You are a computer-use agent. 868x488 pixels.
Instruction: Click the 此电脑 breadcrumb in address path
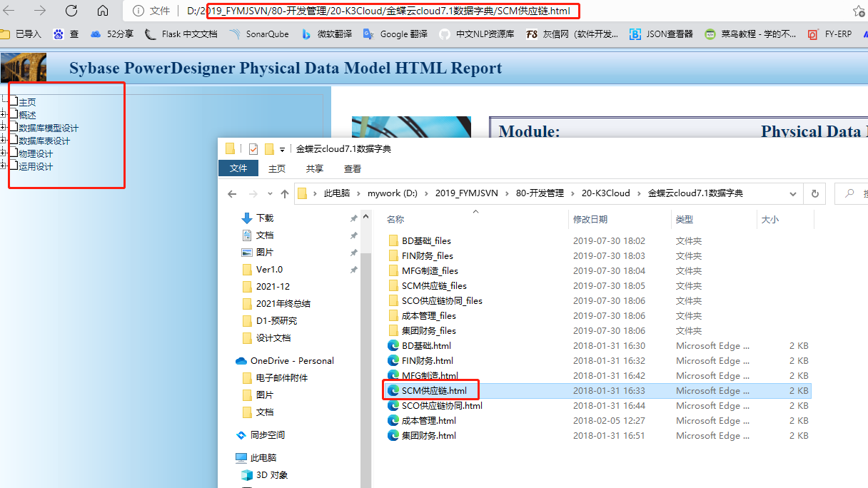(337, 193)
